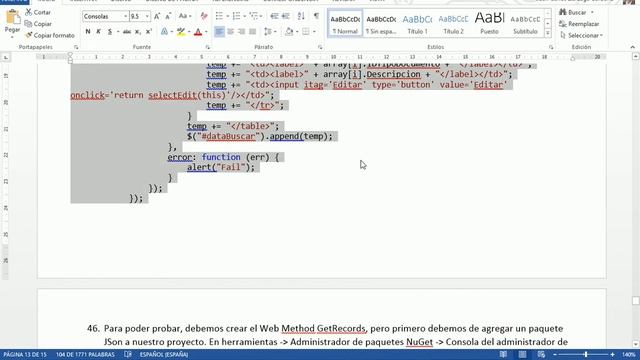The image size is (640, 360).
Task: Open the Aa change case dropdown
Action: 185,16
